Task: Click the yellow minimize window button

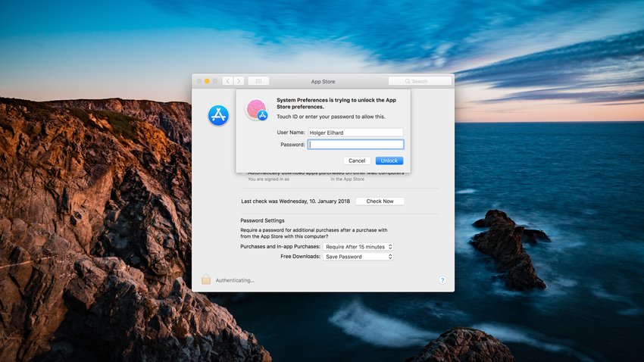Action: click(207, 81)
